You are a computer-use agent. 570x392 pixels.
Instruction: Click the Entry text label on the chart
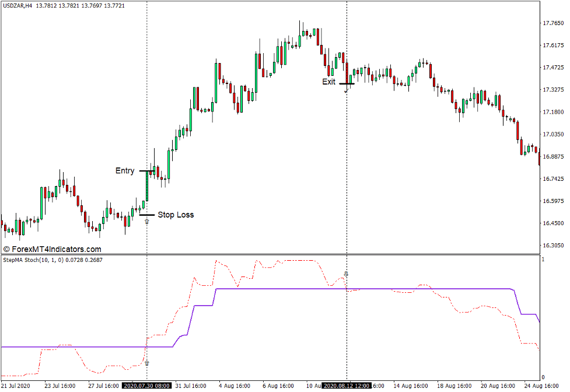(124, 171)
